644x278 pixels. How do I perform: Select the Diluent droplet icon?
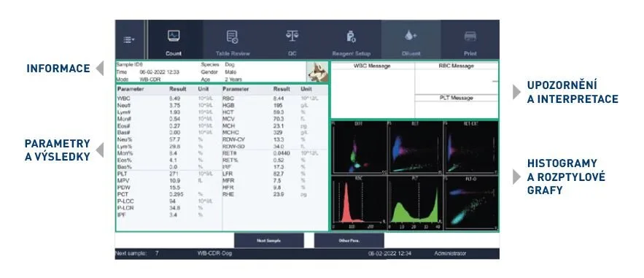click(411, 36)
